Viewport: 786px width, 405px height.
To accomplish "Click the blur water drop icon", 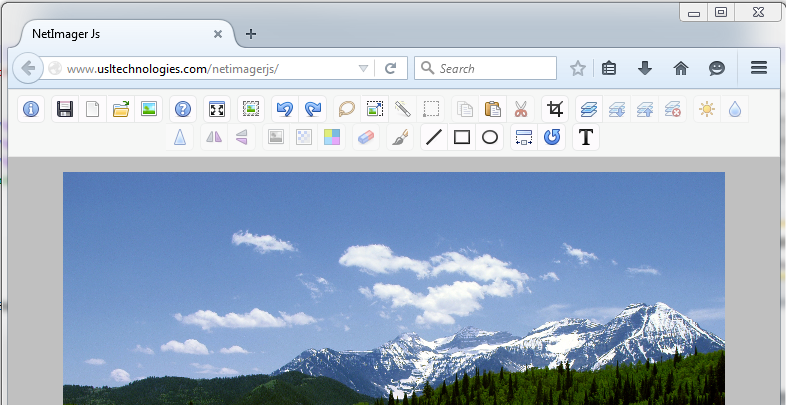I will click(x=735, y=109).
